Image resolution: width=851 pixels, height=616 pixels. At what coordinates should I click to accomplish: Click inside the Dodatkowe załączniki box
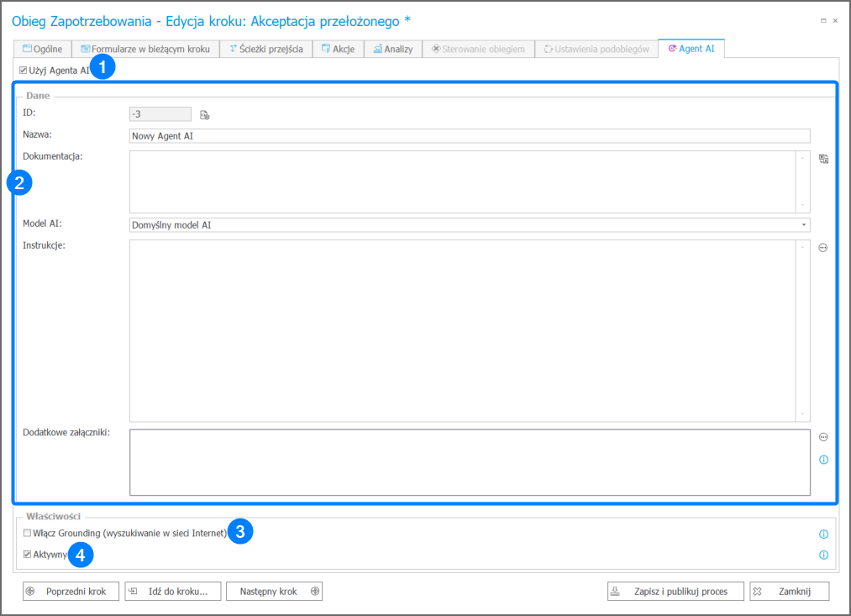point(470,462)
